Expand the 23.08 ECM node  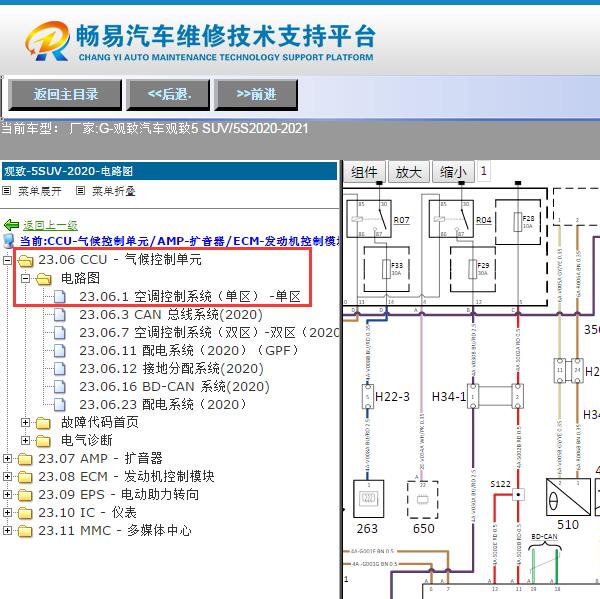pyautogui.click(x=7, y=477)
